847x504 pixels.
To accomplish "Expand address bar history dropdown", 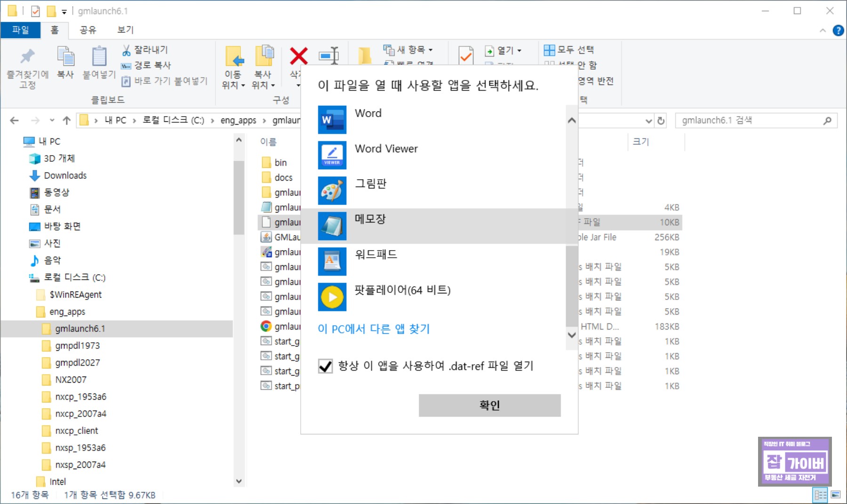I will (x=648, y=121).
